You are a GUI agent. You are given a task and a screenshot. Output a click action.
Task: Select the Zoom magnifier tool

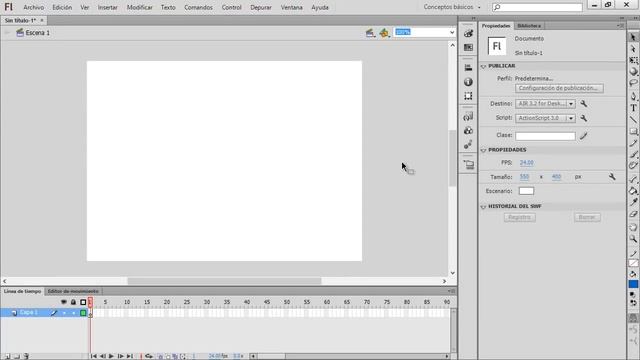tap(633, 239)
